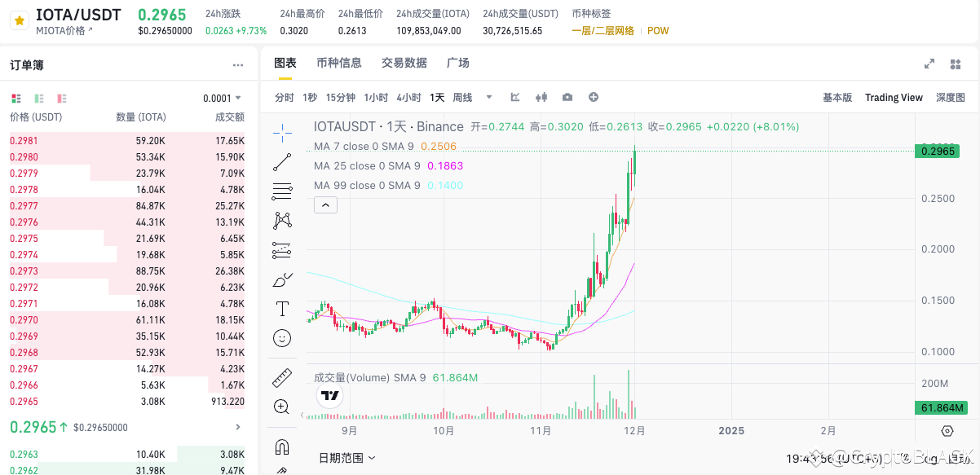Select the brush drawing tool
The image size is (980, 475).
(282, 279)
